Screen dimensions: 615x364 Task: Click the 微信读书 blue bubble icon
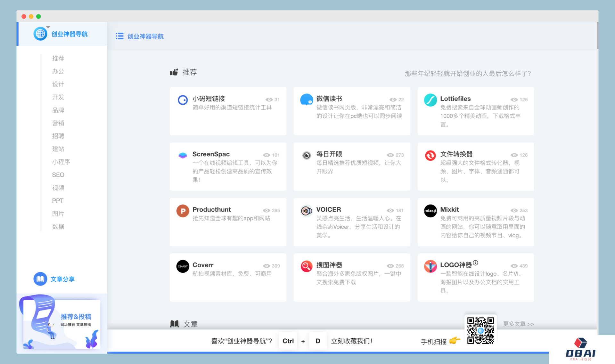pyautogui.click(x=307, y=100)
